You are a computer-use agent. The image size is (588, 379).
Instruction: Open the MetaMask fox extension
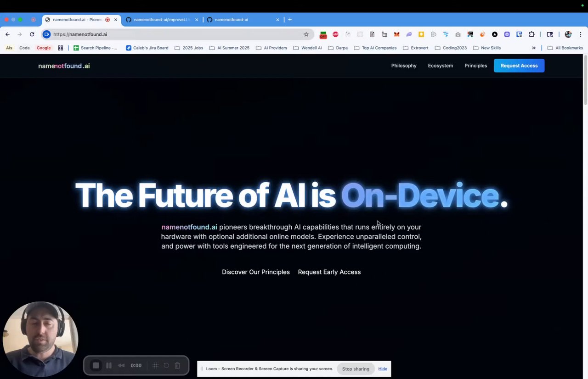(x=397, y=34)
